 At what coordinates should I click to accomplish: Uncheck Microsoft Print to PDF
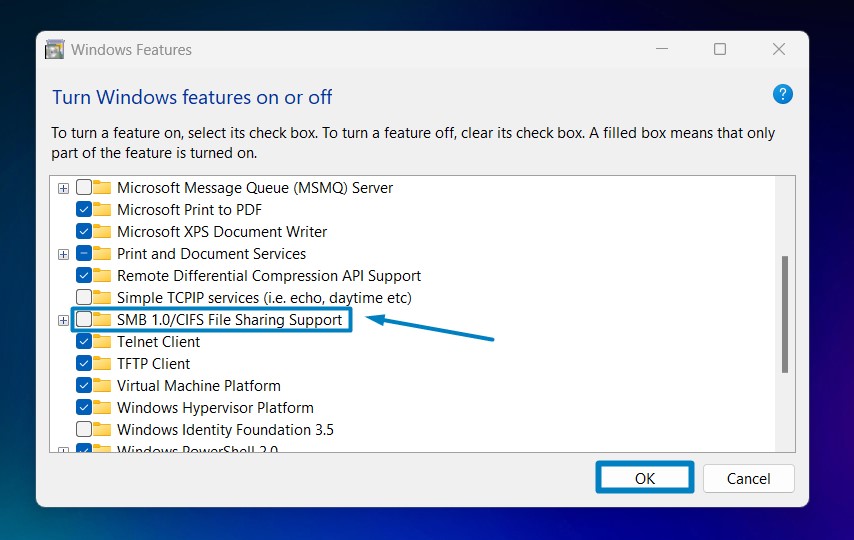84,209
